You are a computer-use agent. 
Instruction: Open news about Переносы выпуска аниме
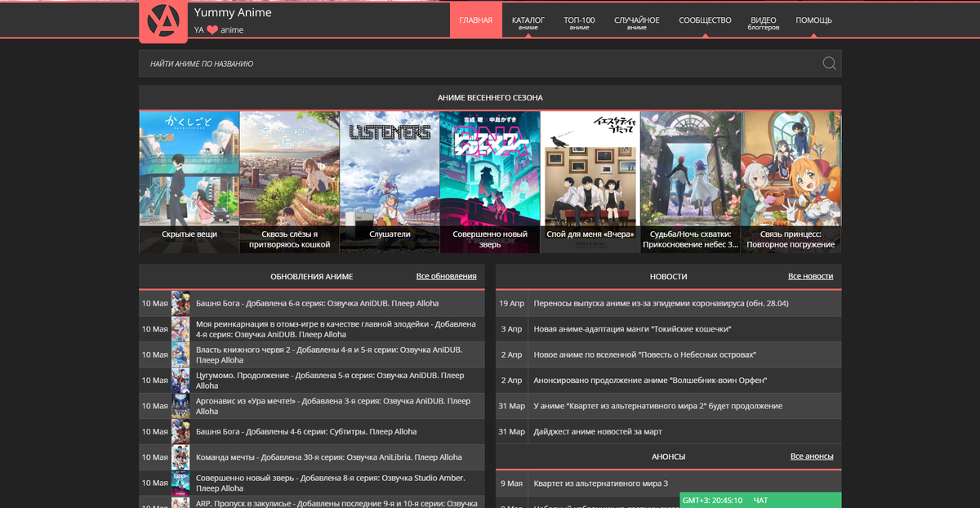coord(661,303)
